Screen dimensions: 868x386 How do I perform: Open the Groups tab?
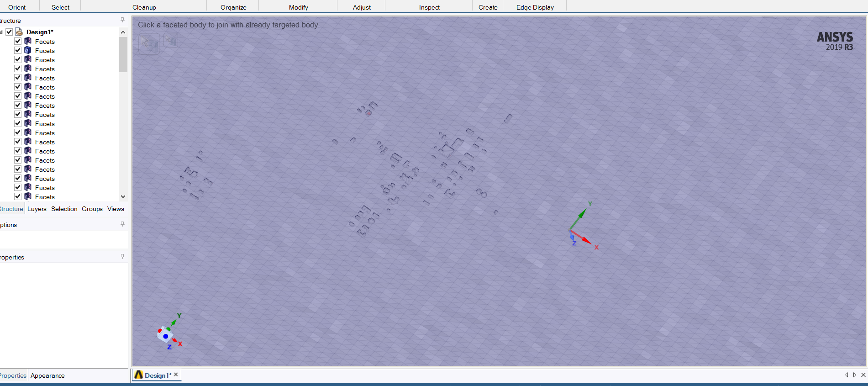92,209
